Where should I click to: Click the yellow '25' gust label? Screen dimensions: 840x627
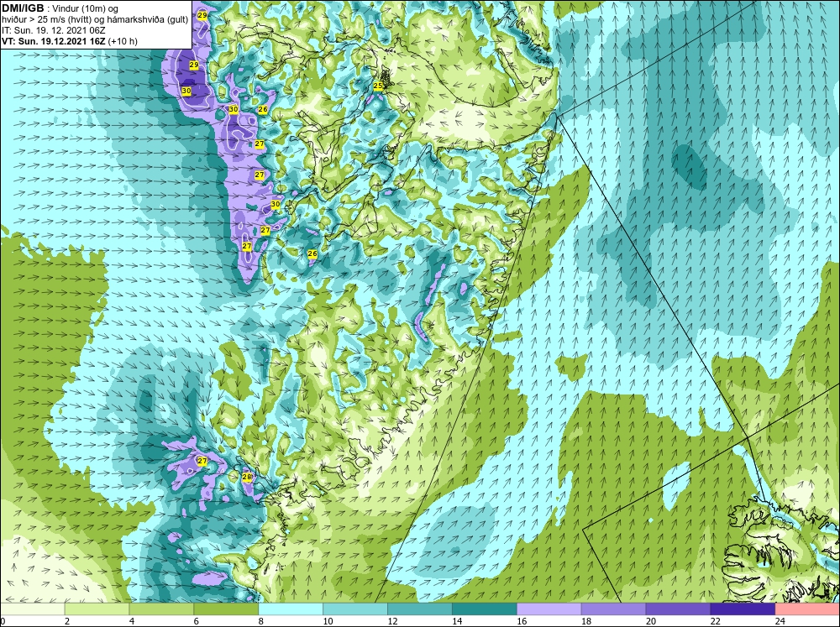(378, 86)
